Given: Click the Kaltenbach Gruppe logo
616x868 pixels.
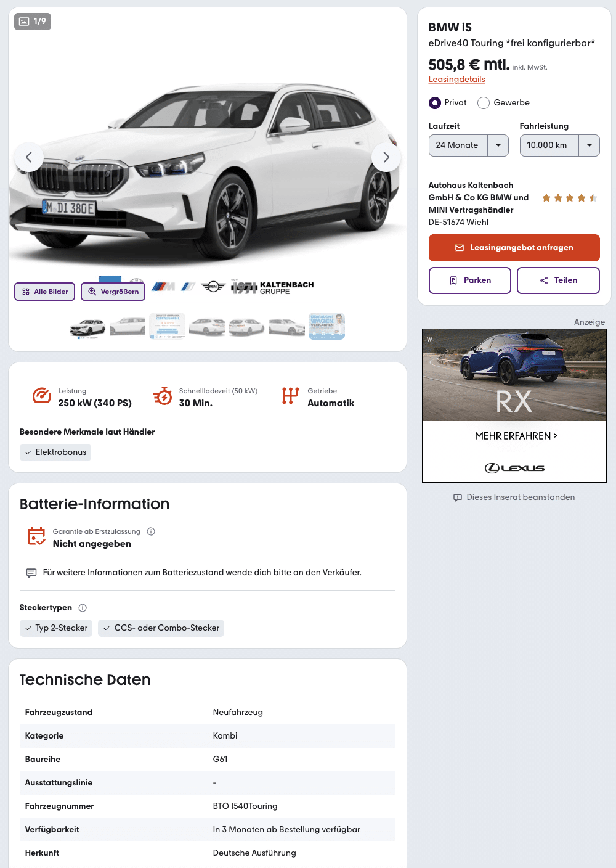Looking at the screenshot, I should (272, 287).
